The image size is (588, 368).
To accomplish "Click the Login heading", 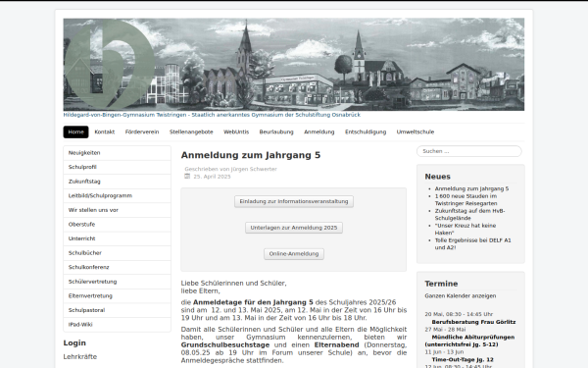I will (x=74, y=342).
